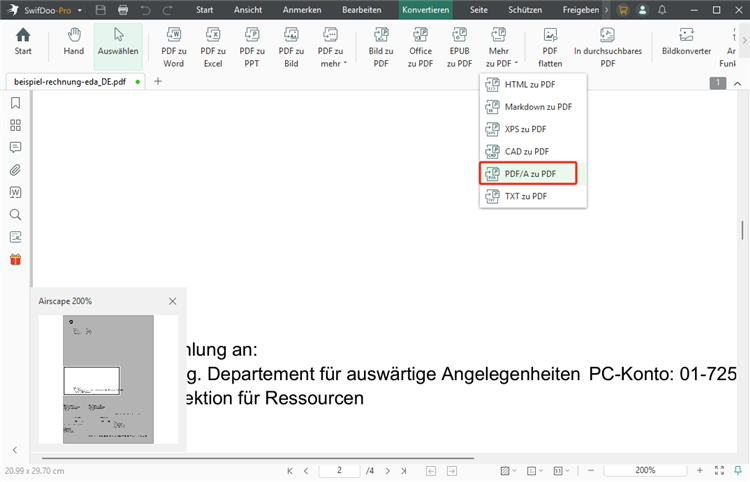This screenshot has width=750, height=482.
Task: Open attachments paperclip panel
Action: [15, 170]
